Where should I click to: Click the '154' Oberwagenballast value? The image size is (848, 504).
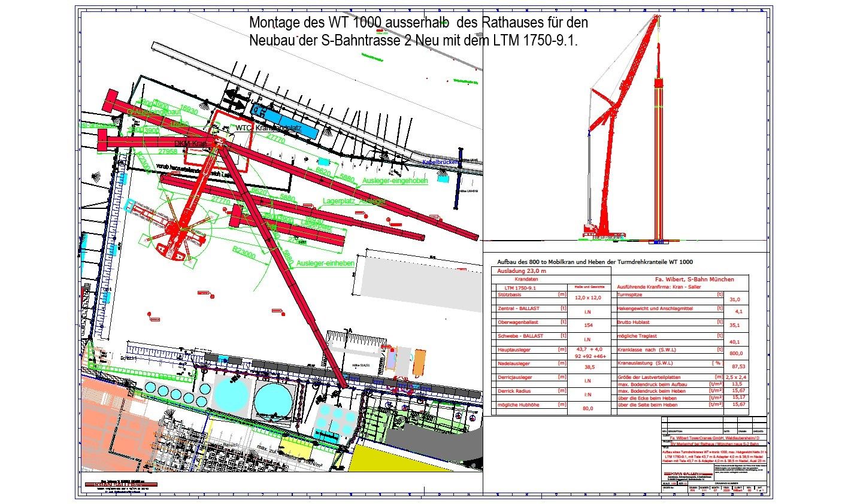pyautogui.click(x=587, y=325)
